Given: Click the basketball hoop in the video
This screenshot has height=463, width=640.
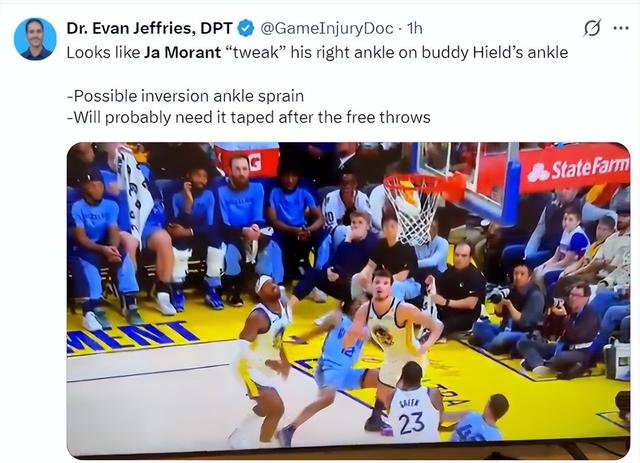Looking at the screenshot, I should pyautogui.click(x=417, y=206).
